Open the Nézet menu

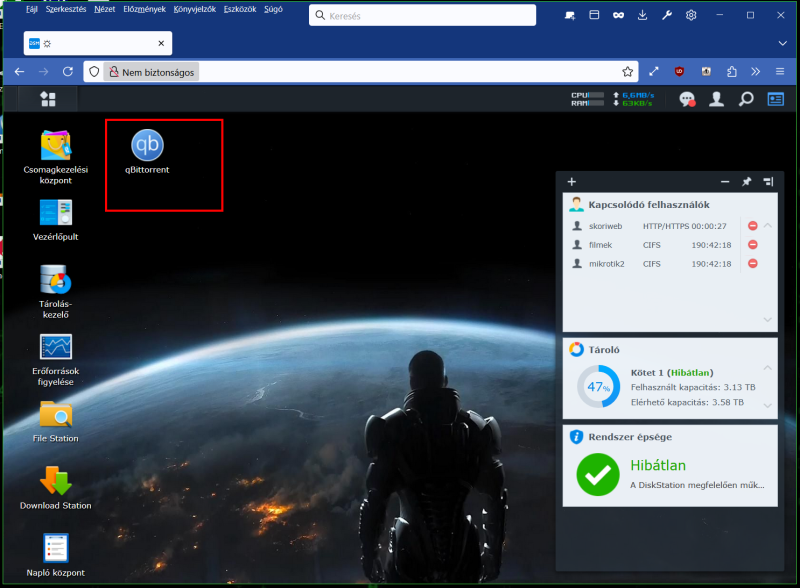pyautogui.click(x=105, y=9)
